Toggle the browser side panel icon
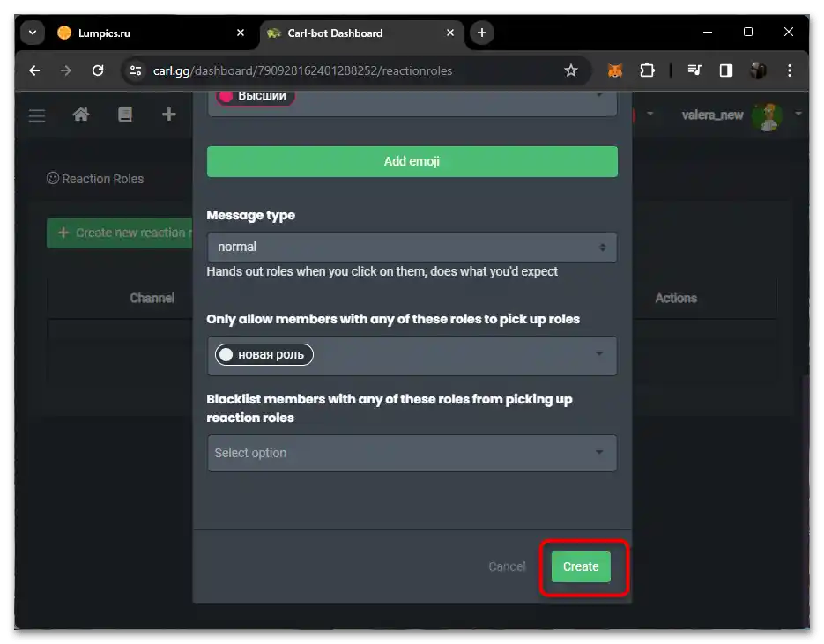Screen dimensions: 824x644 tap(726, 70)
